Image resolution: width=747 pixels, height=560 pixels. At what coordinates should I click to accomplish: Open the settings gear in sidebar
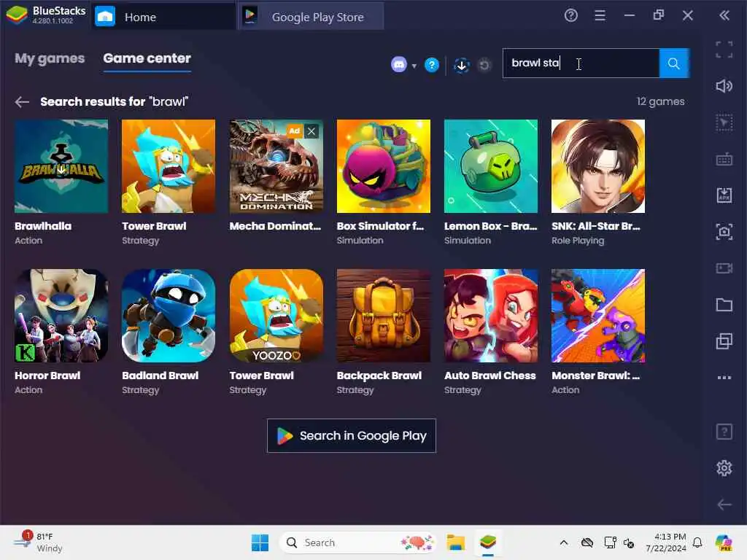click(x=724, y=468)
